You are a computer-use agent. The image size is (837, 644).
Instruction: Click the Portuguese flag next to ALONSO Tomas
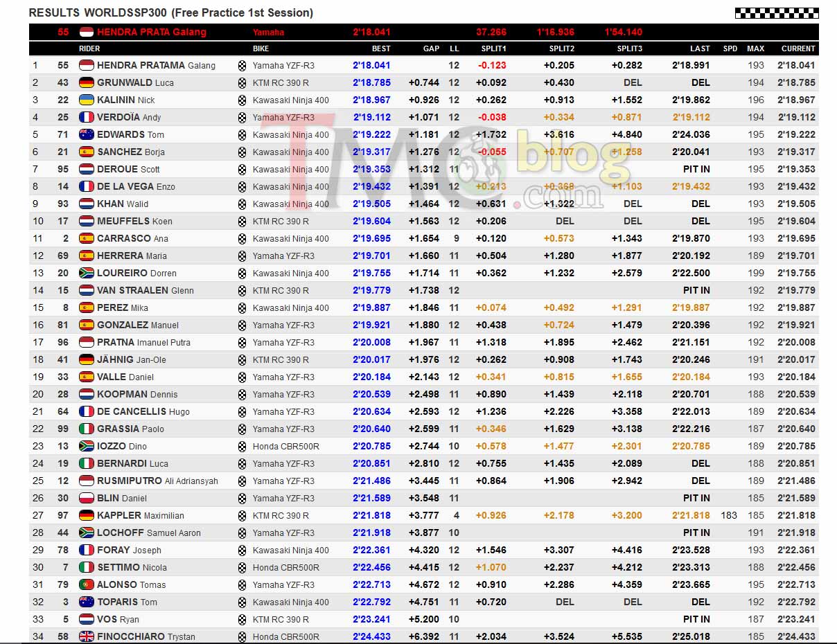point(87,584)
